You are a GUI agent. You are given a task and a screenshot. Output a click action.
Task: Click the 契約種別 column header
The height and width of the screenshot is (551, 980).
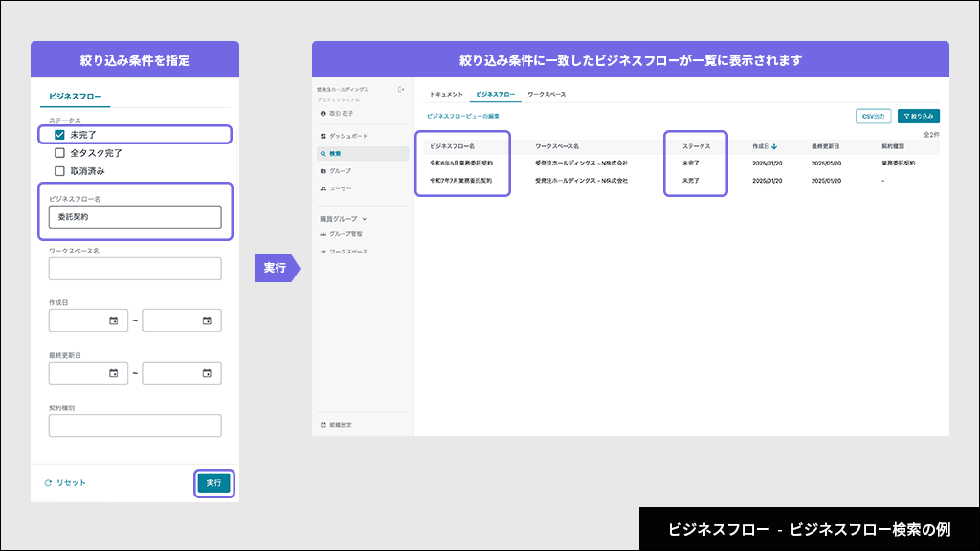[893, 146]
